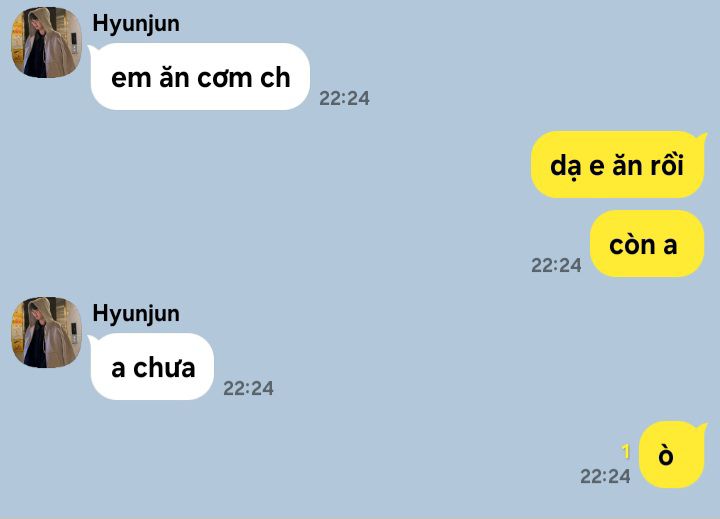Click the unread count '1' beside 'ò'

625,452
